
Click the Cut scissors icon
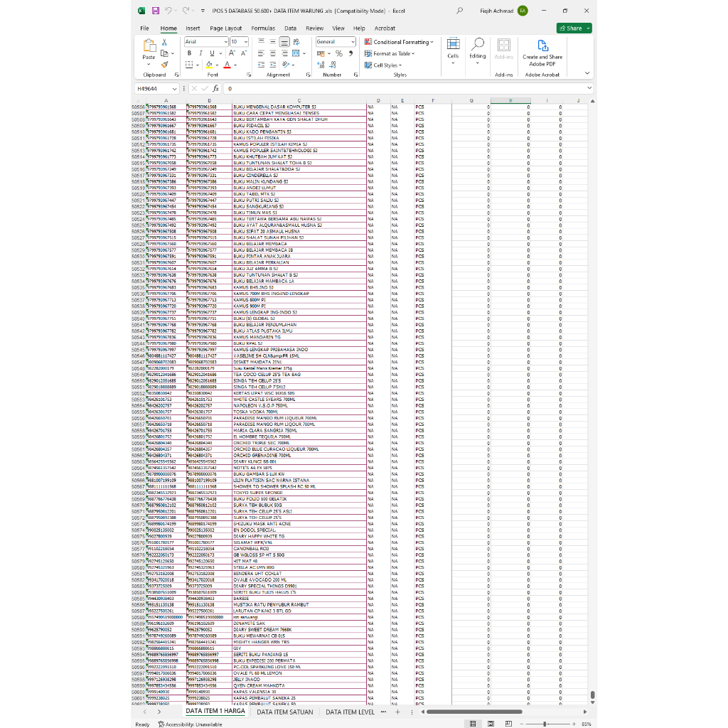(x=164, y=42)
